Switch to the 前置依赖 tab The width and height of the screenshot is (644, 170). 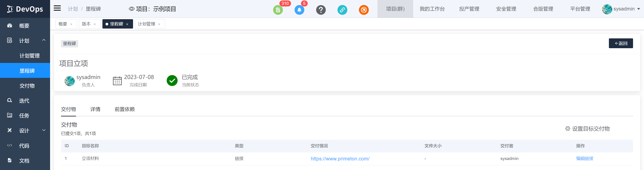tap(125, 109)
